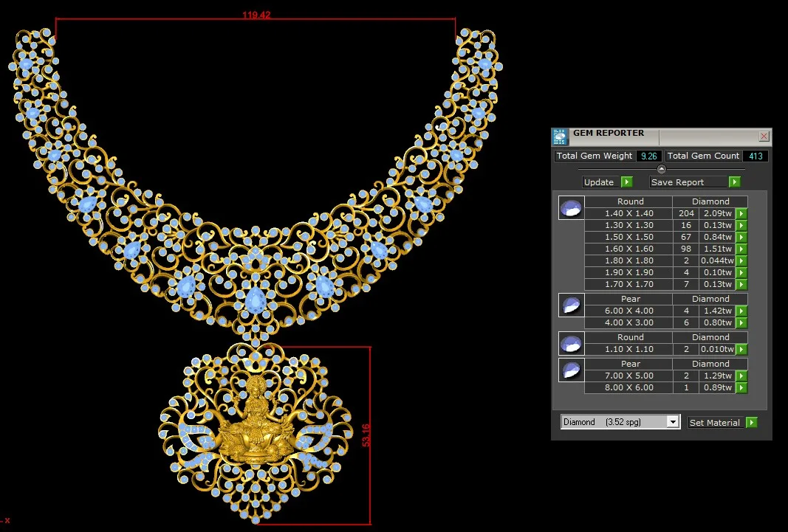Select green arrow for 1.40 X 1.40 row
The image size is (788, 532).
(741, 214)
